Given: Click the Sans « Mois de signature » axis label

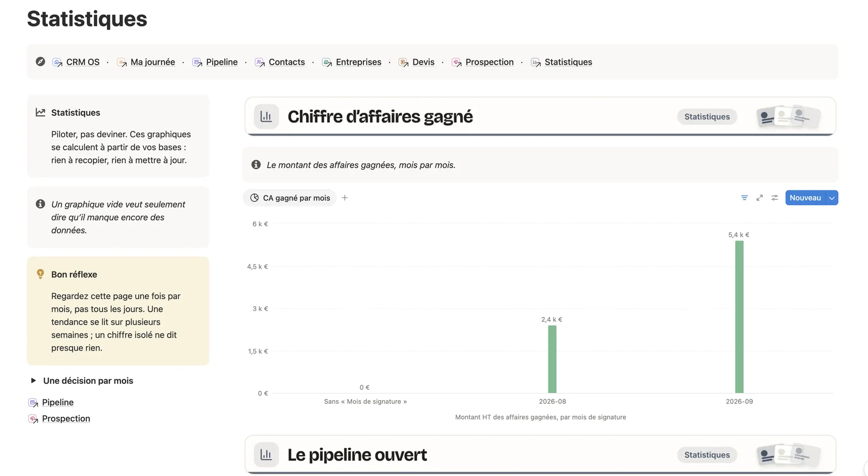Looking at the screenshot, I should point(365,402).
